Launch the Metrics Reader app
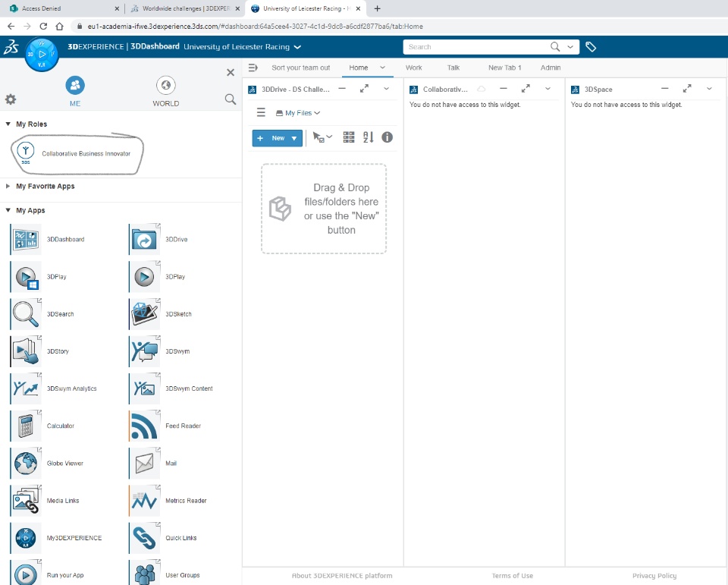The image size is (728, 585). 144,501
